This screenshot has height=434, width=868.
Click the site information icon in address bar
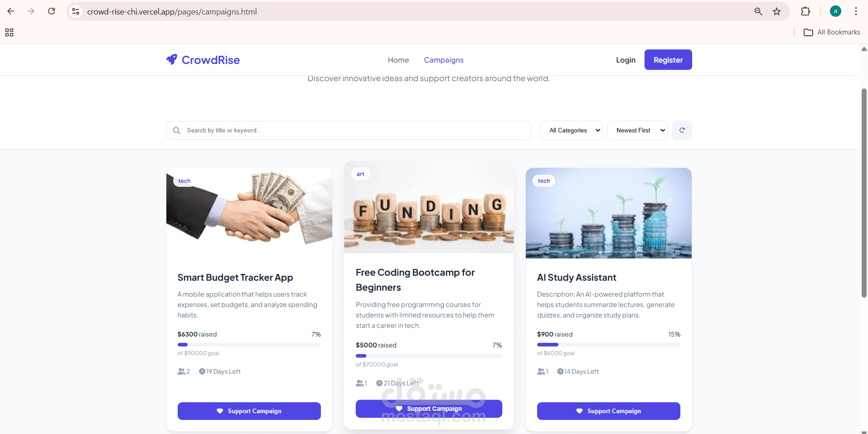(76, 11)
